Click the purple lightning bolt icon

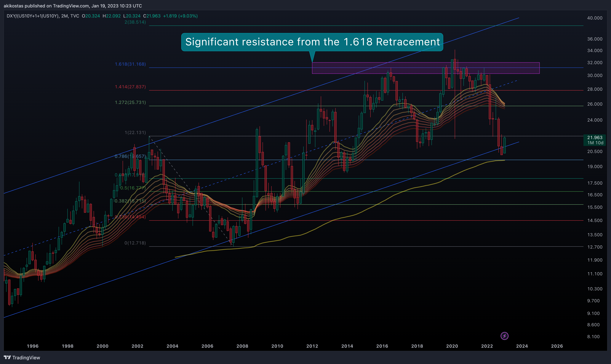coord(504,336)
